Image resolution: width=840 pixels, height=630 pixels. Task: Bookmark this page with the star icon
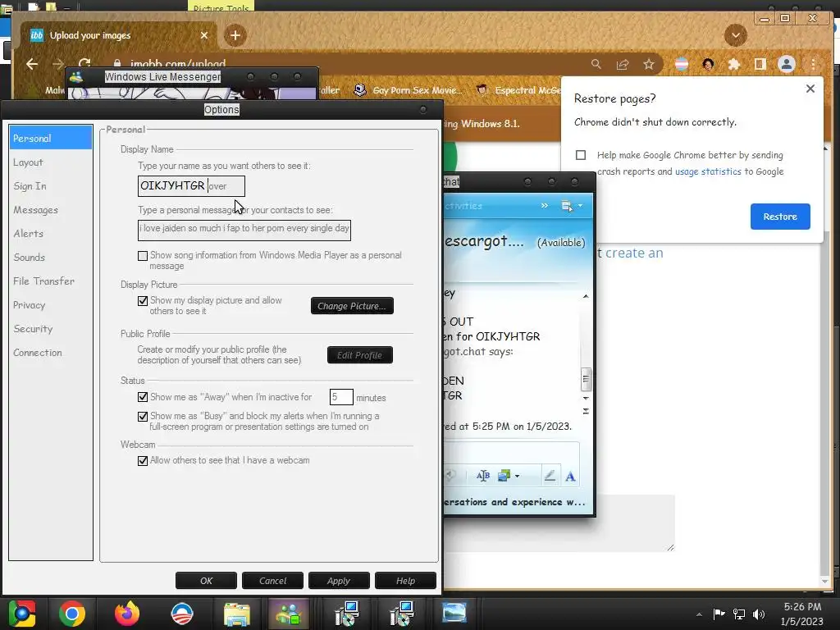click(649, 64)
